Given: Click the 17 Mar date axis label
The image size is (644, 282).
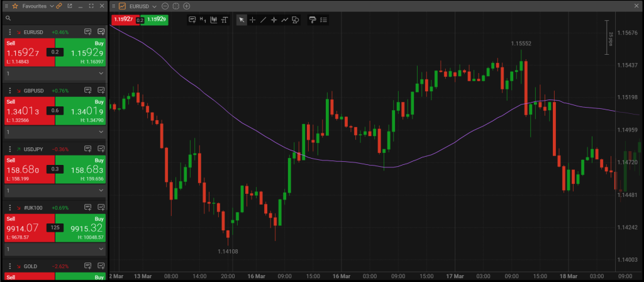Looking at the screenshot, I should (x=455, y=276).
